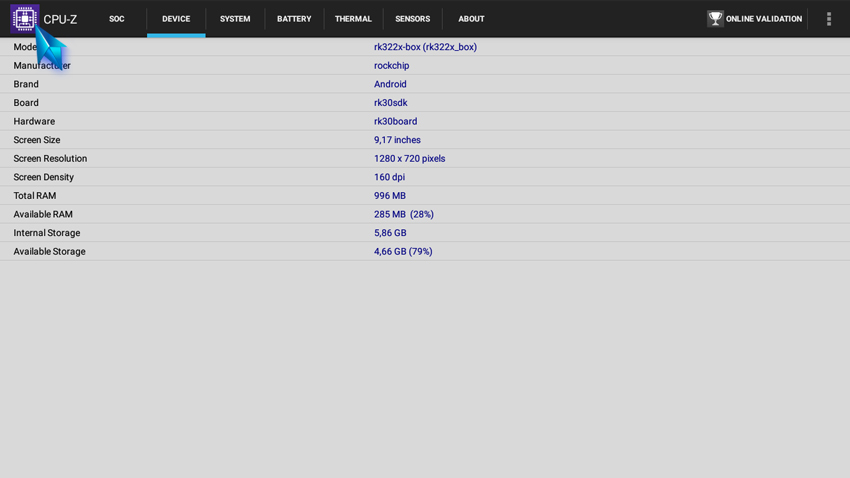Select the Internal Storage label

click(47, 233)
